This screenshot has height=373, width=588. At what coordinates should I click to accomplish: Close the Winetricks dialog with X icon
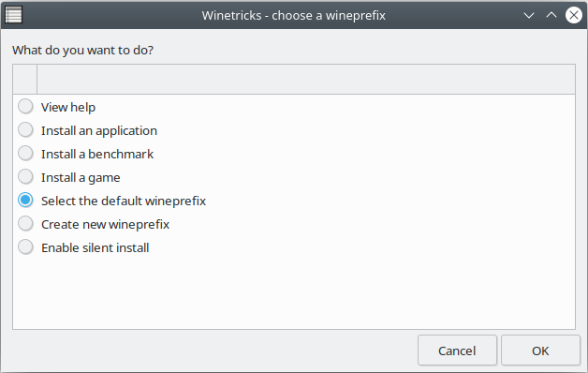point(574,15)
